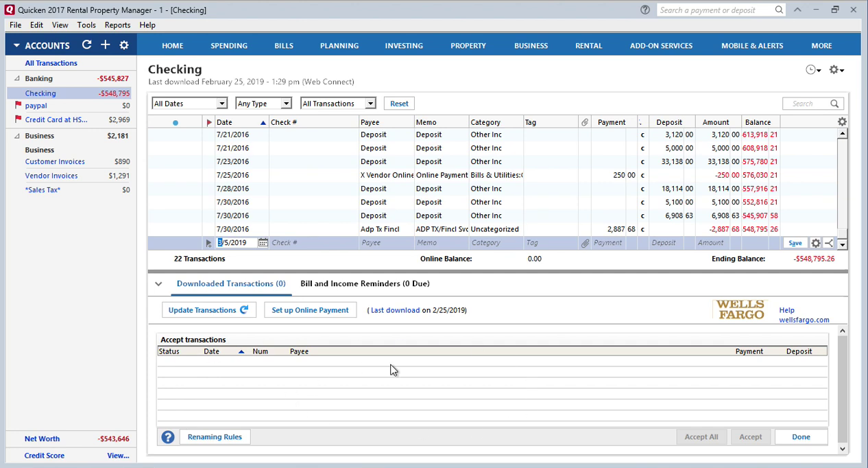The width and height of the screenshot is (868, 468).
Task: Click the accounts refresh icon in sidebar
Action: [86, 45]
